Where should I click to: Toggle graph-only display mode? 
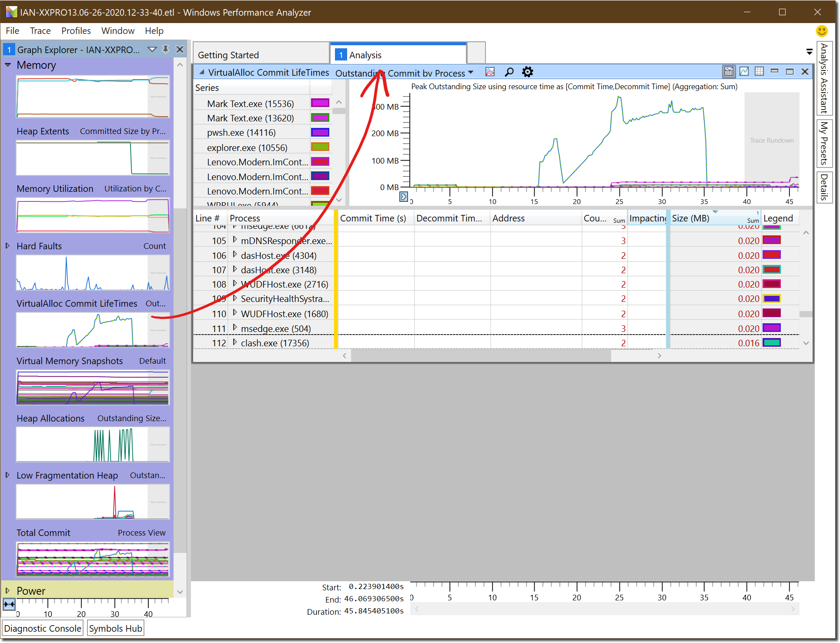tap(744, 71)
